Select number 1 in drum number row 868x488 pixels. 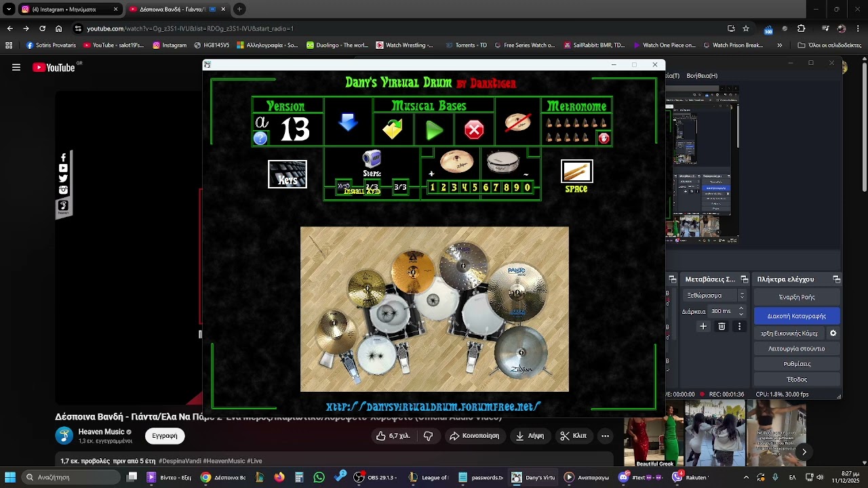click(x=433, y=188)
